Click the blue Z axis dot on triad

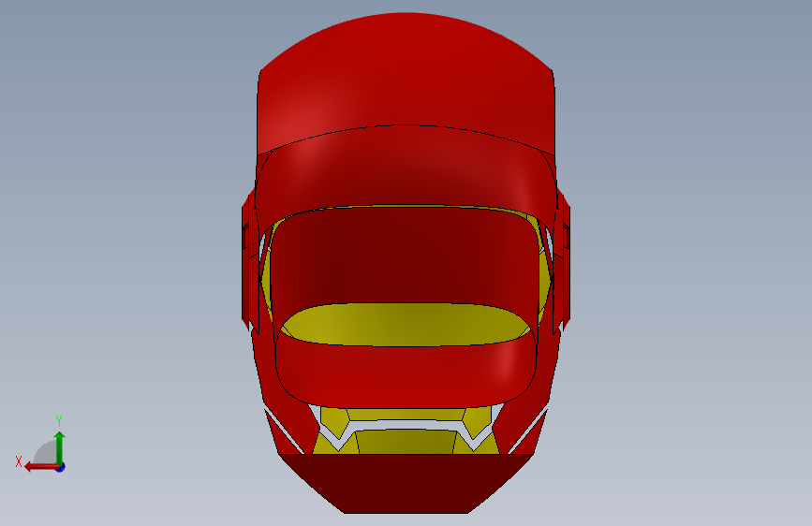pyautogui.click(x=61, y=467)
